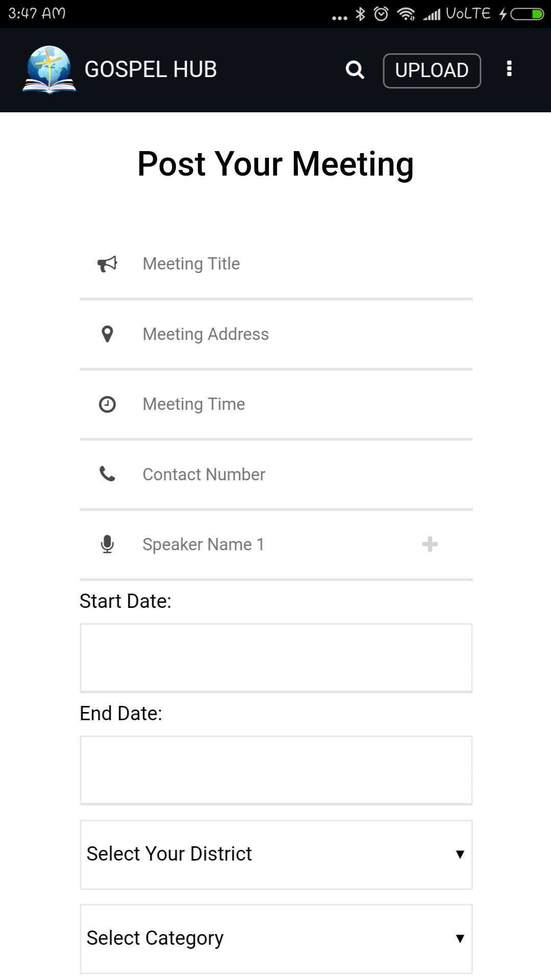Click the location pin icon
This screenshot has height=980, width=551.
(107, 334)
